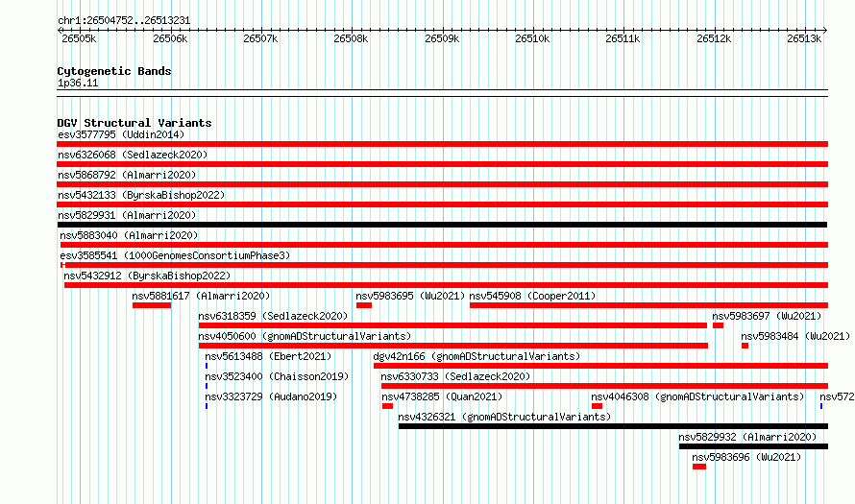Select the nsv3523400 (Chaisson2019) label

(x=277, y=376)
